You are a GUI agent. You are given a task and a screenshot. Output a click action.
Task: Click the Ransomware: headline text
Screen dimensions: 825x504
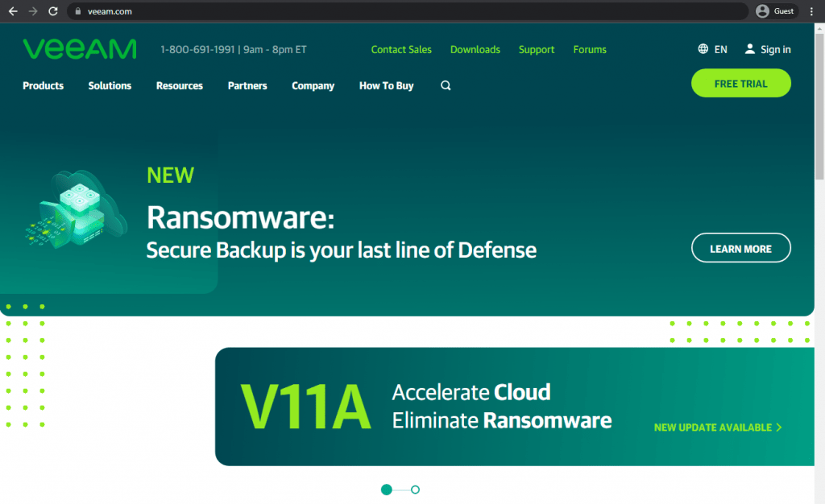tap(240, 217)
